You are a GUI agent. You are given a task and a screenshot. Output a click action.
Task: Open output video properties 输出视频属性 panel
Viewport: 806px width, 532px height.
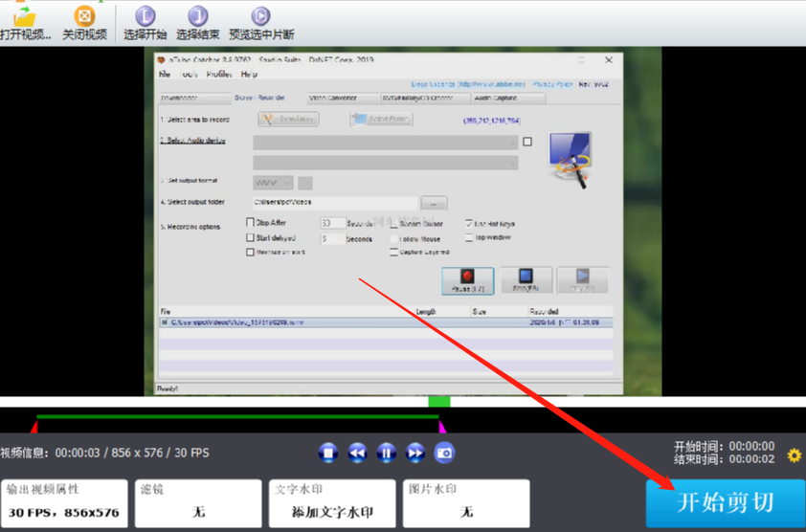point(64,503)
